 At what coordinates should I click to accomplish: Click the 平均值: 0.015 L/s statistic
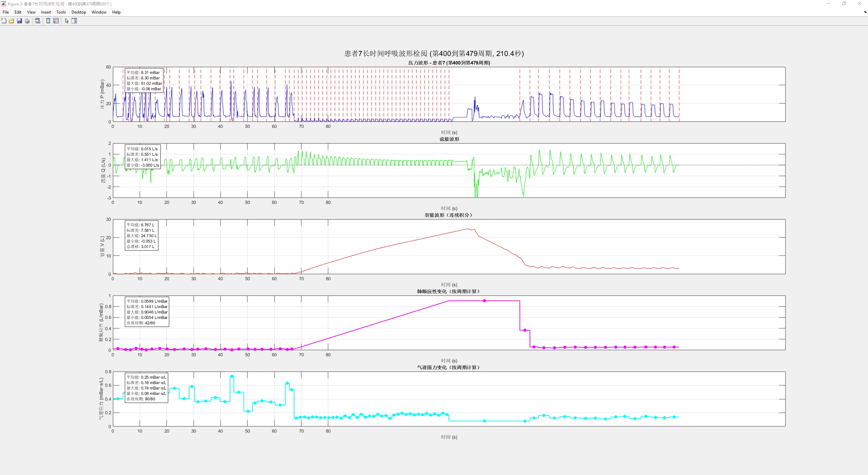142,149
